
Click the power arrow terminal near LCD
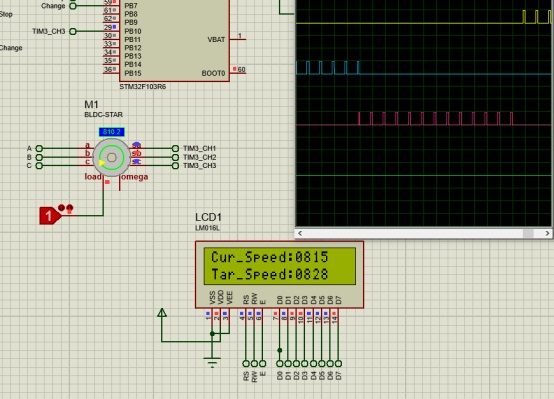click(162, 312)
